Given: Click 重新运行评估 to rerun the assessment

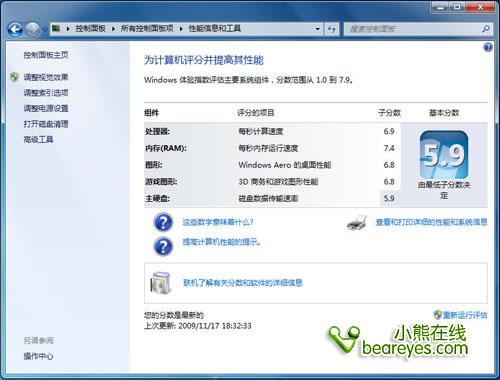Looking at the screenshot, I should tap(465, 315).
